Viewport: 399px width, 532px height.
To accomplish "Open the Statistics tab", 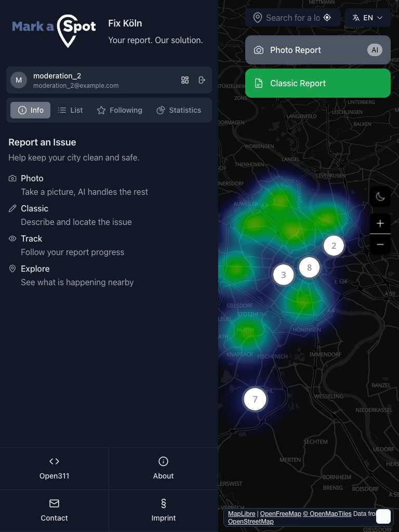I will [179, 110].
